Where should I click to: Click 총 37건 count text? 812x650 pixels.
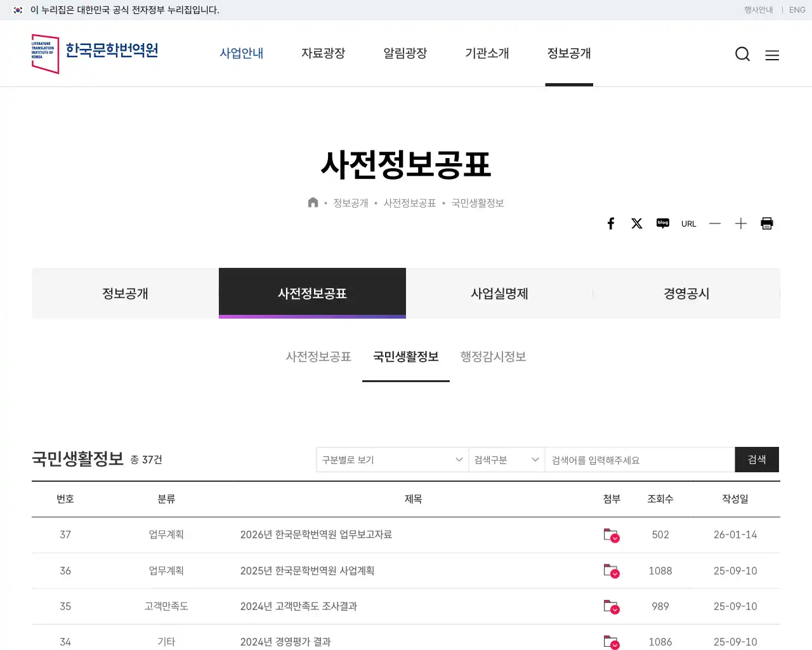tap(147, 460)
